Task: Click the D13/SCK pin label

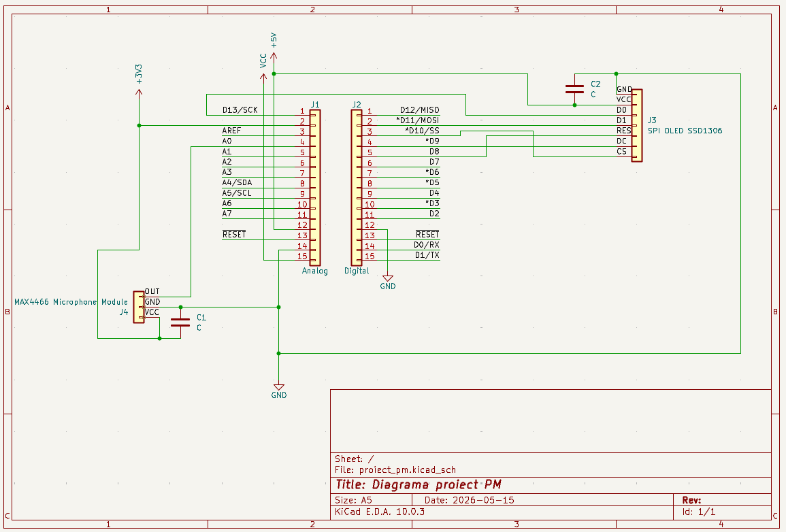Action: 240,110
